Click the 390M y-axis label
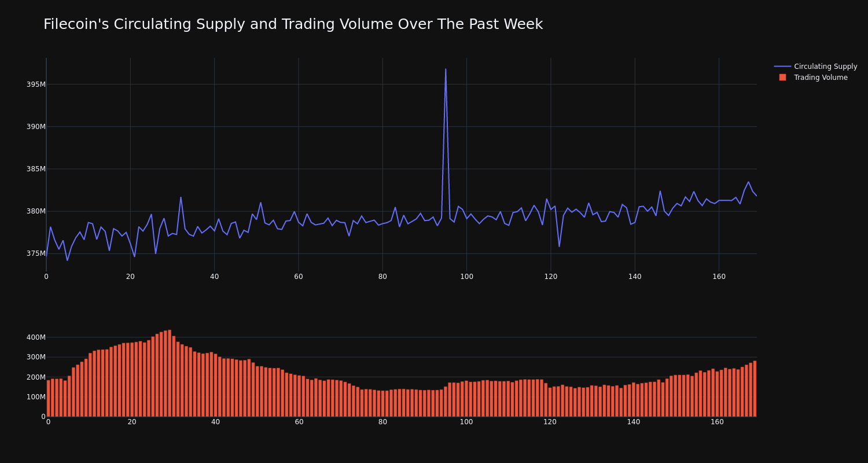Screen dimensions: 868x463 tap(36, 127)
